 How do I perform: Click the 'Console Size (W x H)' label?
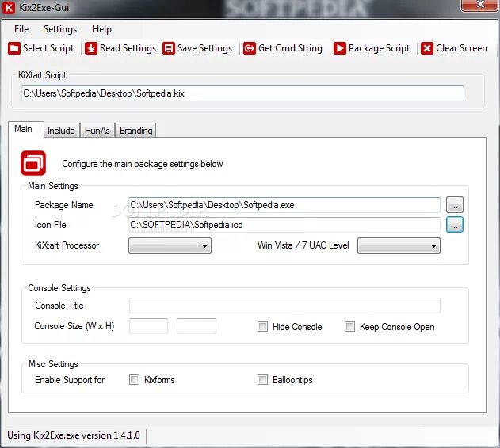pyautogui.click(x=74, y=326)
